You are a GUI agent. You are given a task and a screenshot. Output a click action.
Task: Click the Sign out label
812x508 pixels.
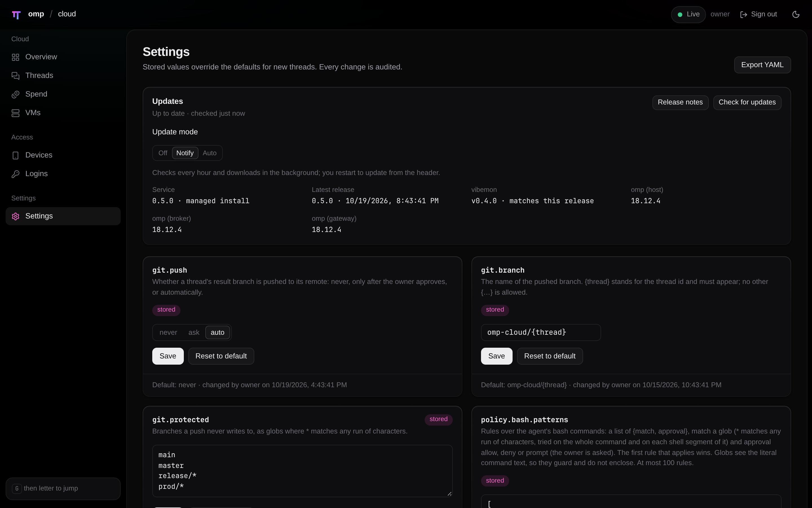coord(764,14)
